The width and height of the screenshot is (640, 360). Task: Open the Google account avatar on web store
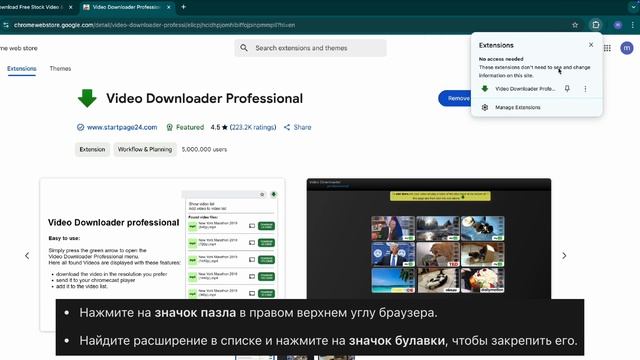tap(627, 48)
